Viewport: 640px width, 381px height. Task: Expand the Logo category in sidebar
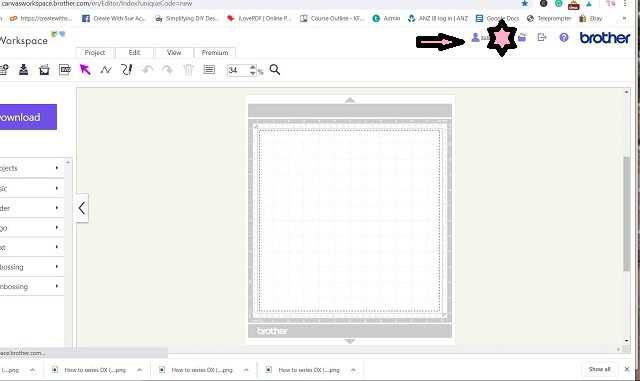31,227
